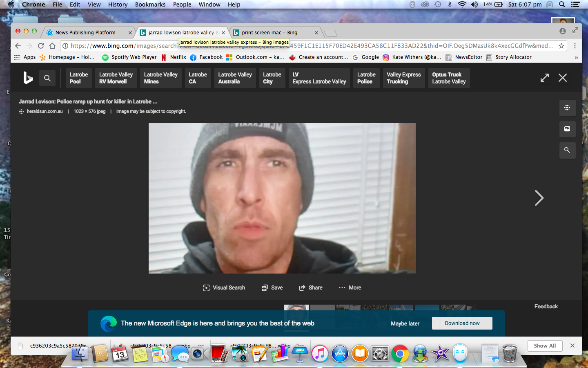Viewport: 588px width, 368px height.
Task: Open Chrome three-dot menu
Action: pyautogui.click(x=575, y=46)
